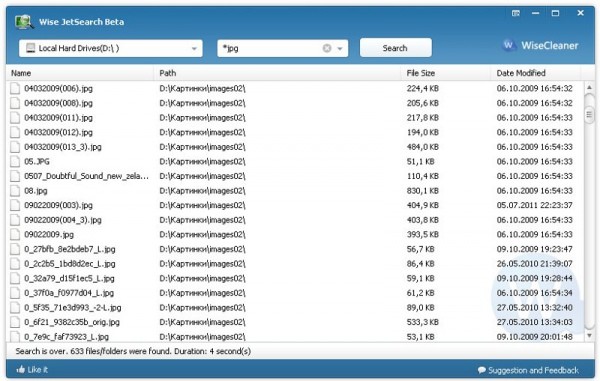The image size is (600, 381).
Task: Click file icon of 04032009(012).jpg
Action: point(15,132)
